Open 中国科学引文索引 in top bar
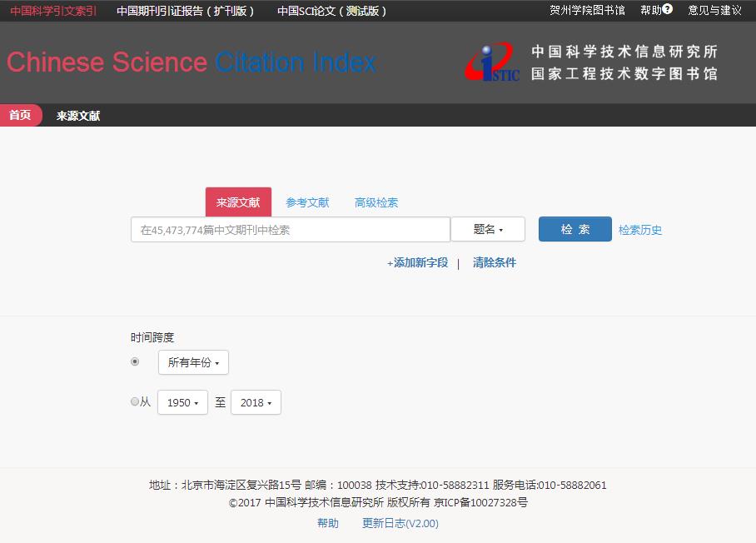The image size is (756, 543). coord(53,11)
